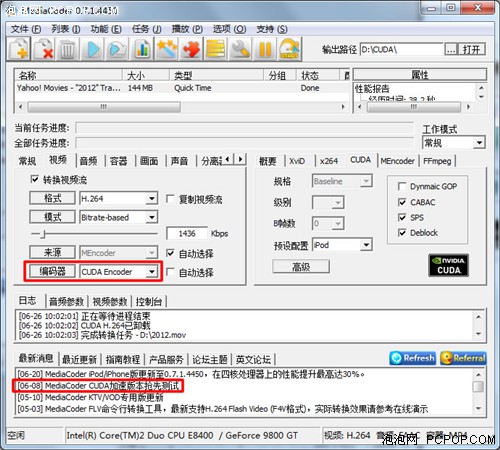Click the yellow list queue icon
The image size is (500, 450).
[x=215, y=49]
